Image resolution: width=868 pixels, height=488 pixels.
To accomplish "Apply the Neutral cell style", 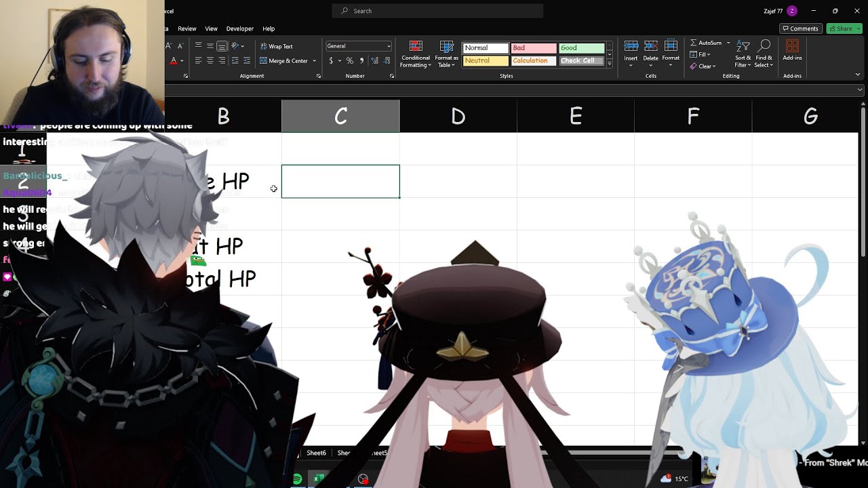I will [x=486, y=61].
